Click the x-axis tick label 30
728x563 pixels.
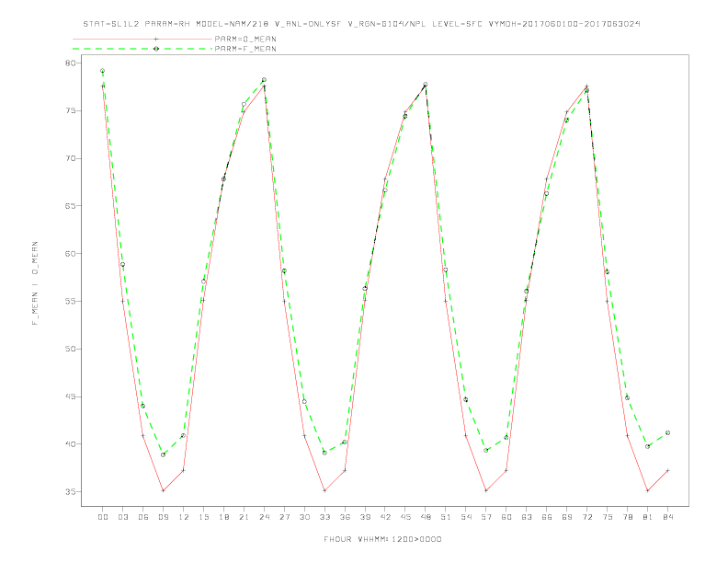pos(304,517)
